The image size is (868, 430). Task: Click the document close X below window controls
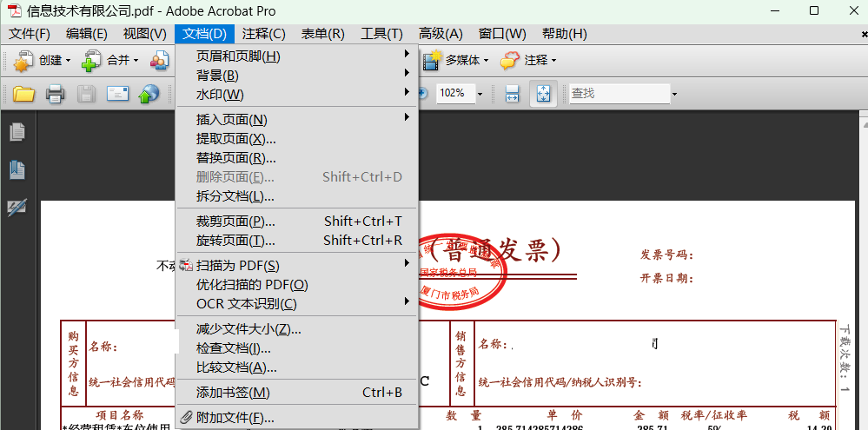click(865, 35)
